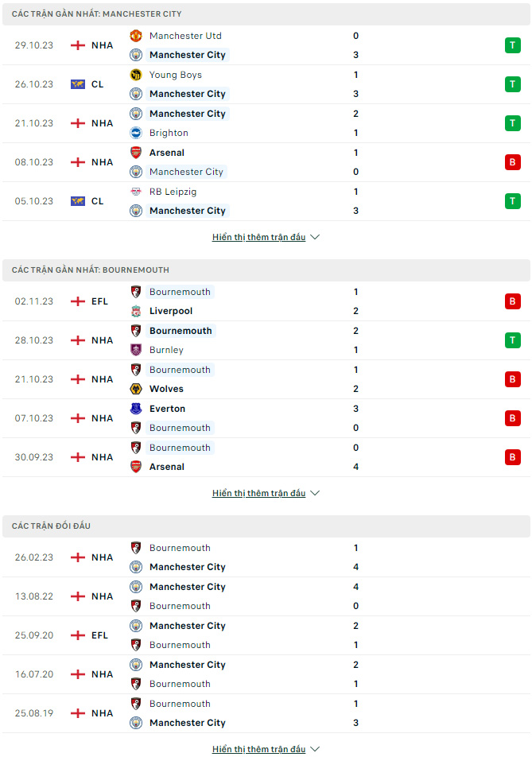
Task: Click the RB Leipzig club logo
Action: pos(136,192)
